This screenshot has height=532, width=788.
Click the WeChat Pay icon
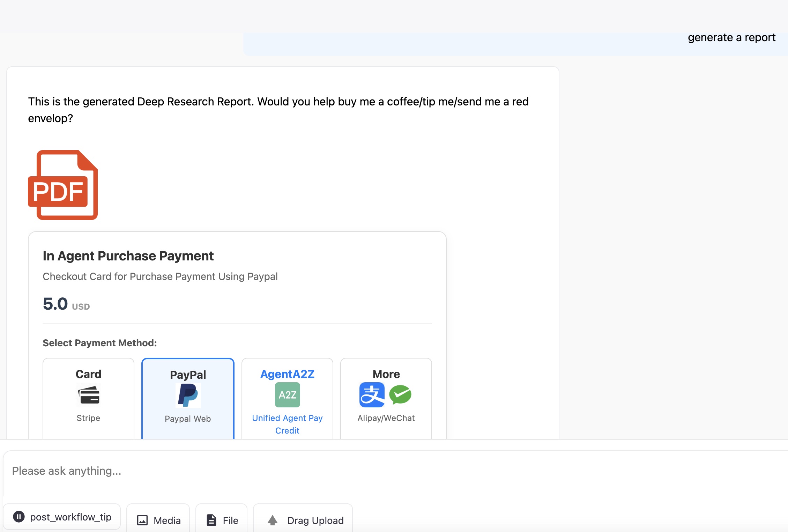coord(400,395)
